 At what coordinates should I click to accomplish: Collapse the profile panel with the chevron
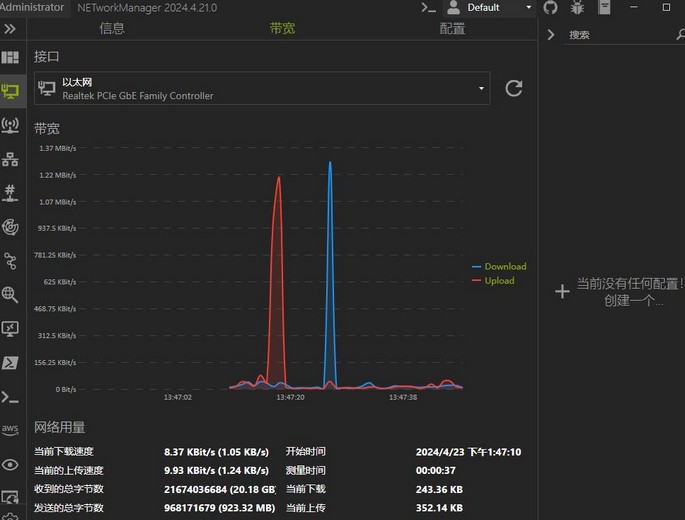click(550, 34)
